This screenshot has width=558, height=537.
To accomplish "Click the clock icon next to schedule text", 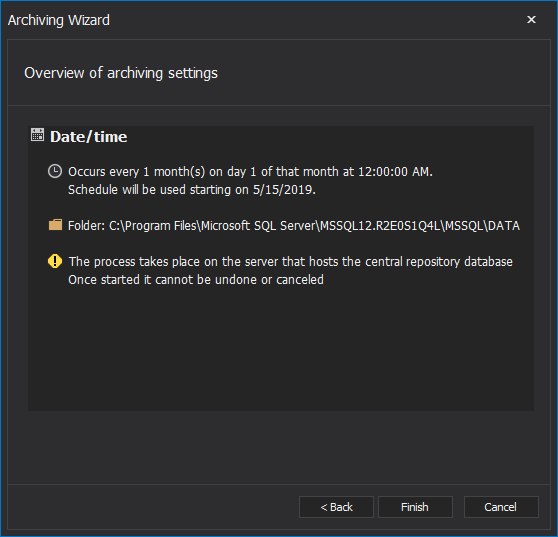I will (55, 171).
